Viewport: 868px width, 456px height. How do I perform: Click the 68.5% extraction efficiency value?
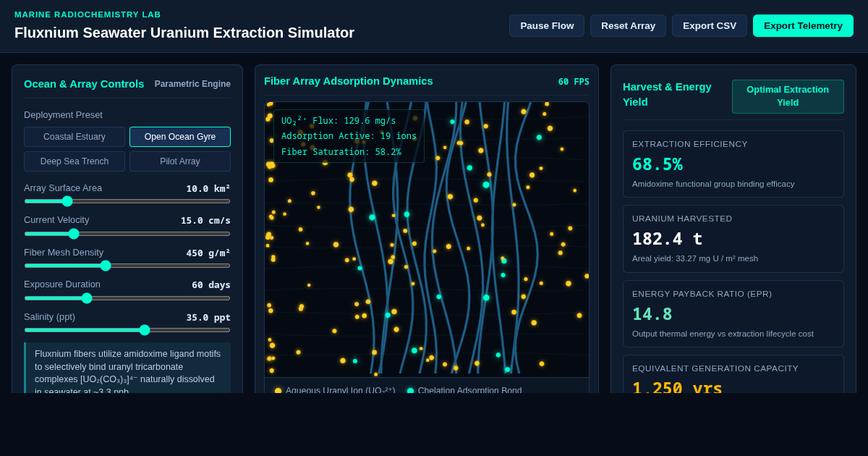tap(658, 164)
